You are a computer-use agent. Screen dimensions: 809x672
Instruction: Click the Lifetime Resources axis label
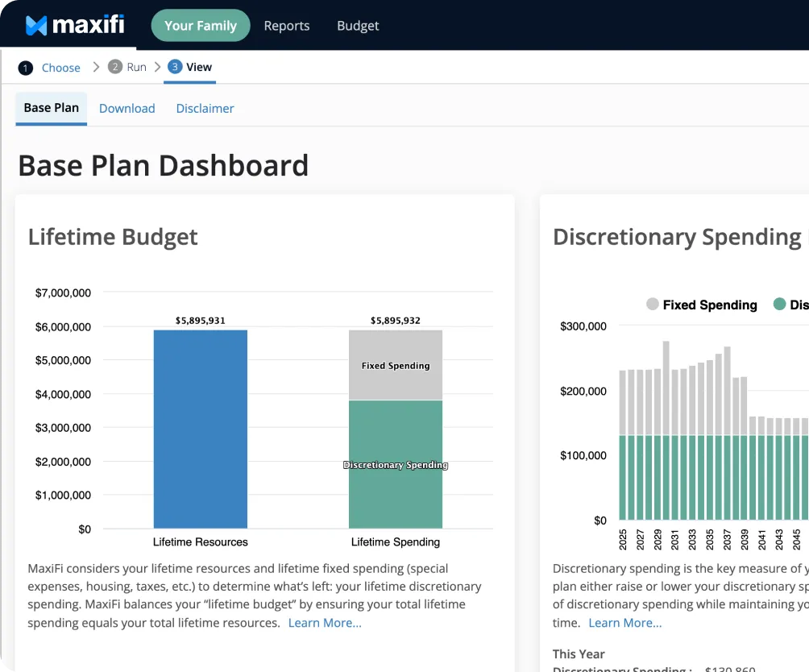(x=200, y=542)
